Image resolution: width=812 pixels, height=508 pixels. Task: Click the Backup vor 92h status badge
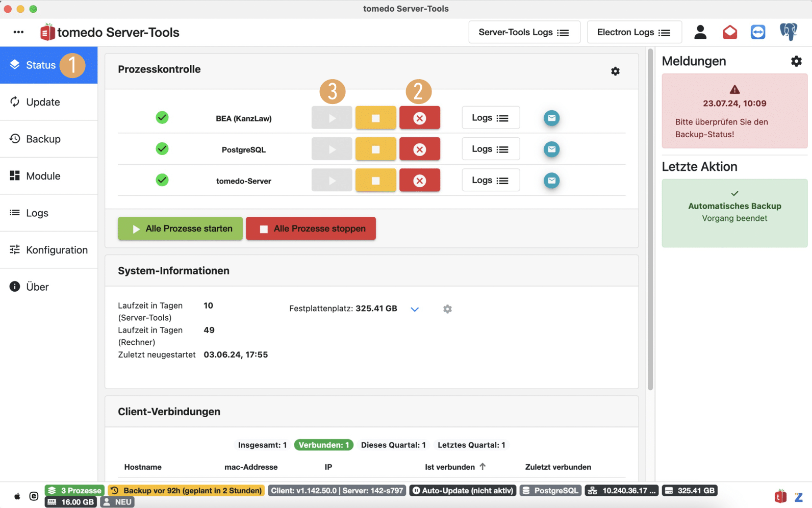[x=186, y=491]
